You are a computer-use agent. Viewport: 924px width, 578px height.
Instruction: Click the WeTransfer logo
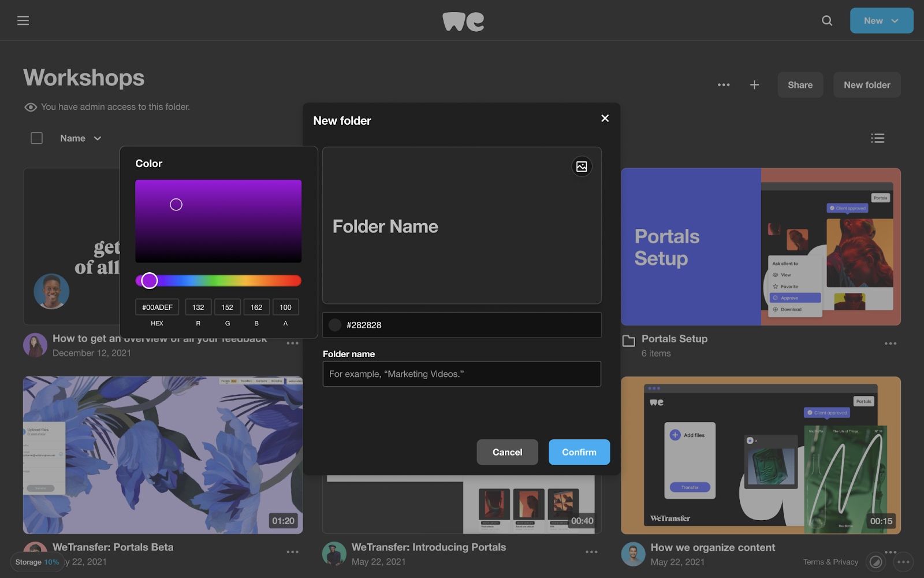tap(463, 21)
